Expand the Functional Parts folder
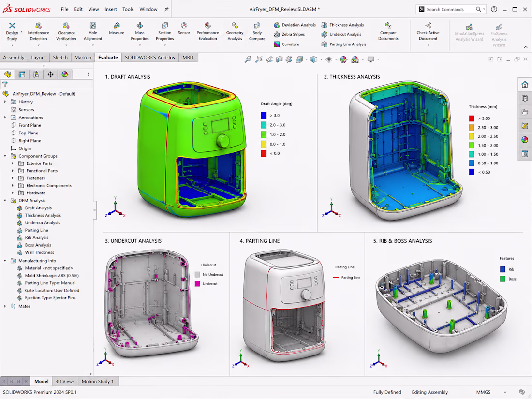 tap(13, 171)
